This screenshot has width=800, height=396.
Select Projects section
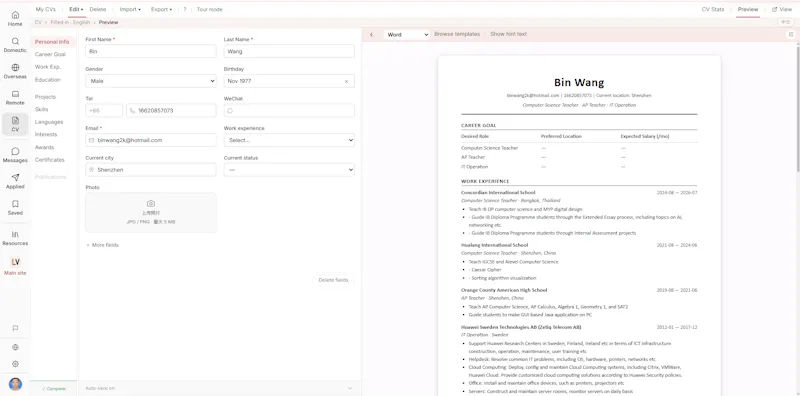point(45,97)
